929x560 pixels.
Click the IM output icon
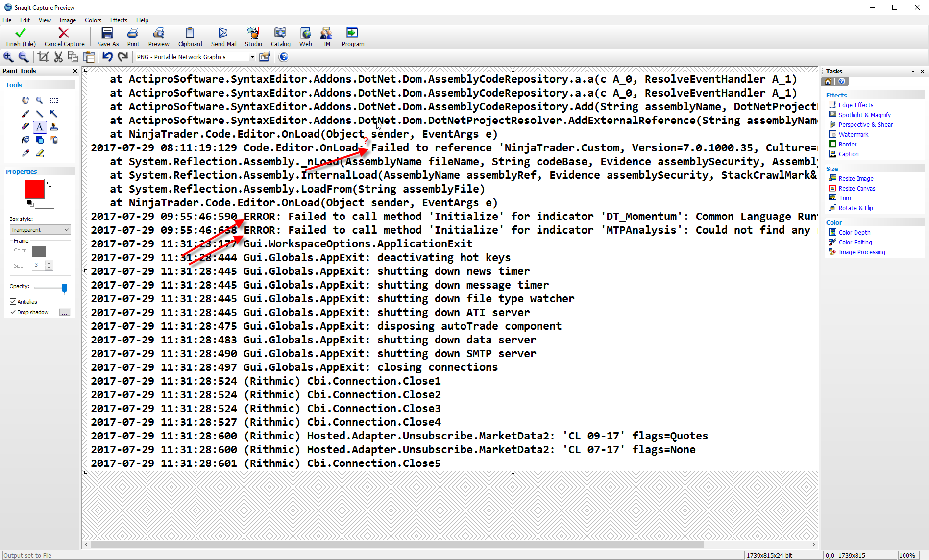(x=326, y=33)
